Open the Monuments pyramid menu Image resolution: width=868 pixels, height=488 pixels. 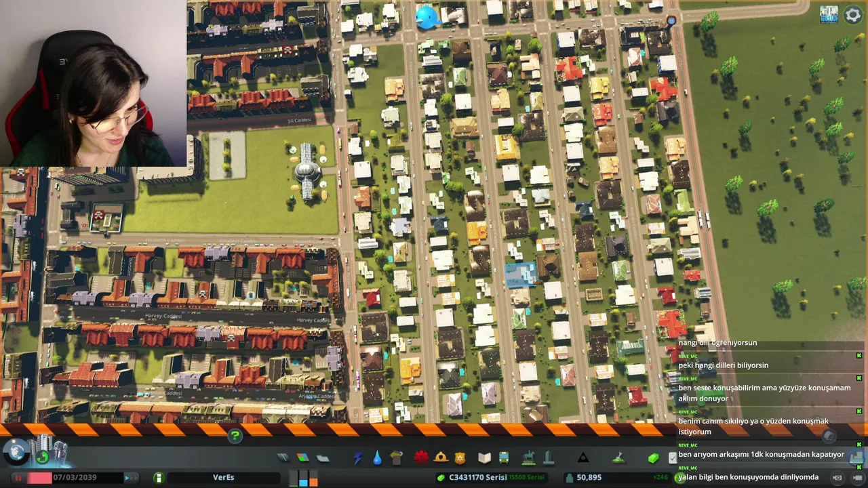coord(583,458)
